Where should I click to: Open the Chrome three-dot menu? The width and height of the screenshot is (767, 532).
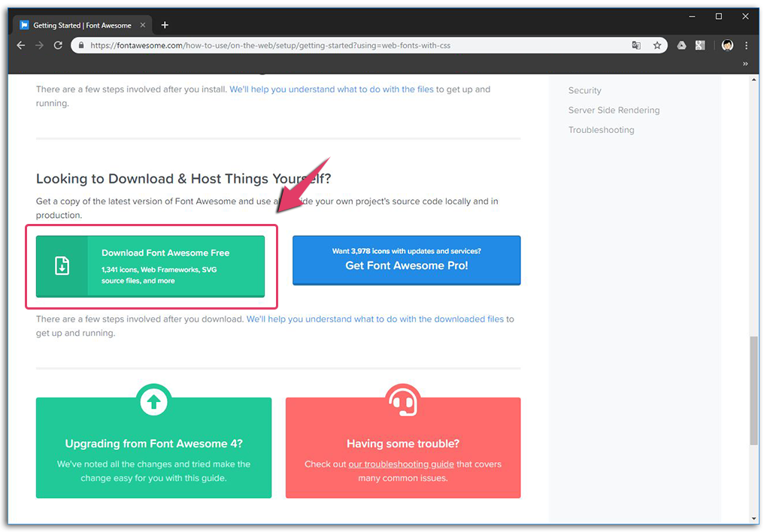tap(746, 45)
